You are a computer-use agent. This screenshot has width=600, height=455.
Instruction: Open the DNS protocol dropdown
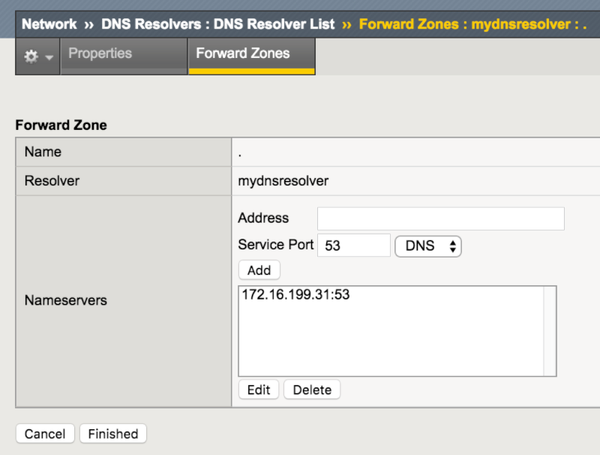tap(428, 245)
